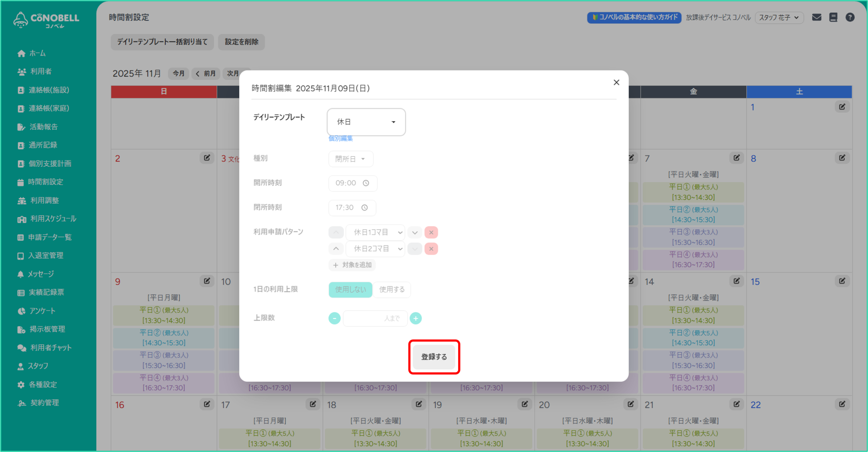This screenshot has width=868, height=452.
Task: Open the スタッフ 花子 user dropdown
Action: [x=779, y=17]
